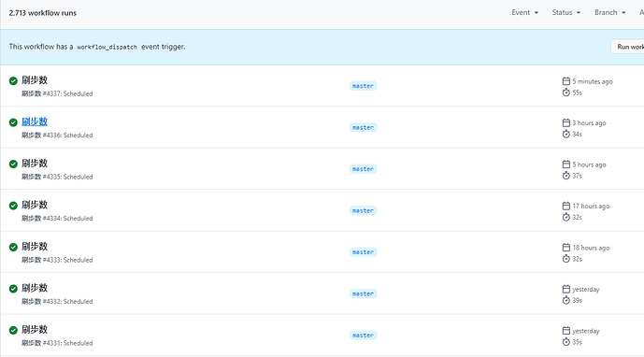Click master branch tag on run #4331
Image resolution: width=644 pixels, height=357 pixels.
363,336
